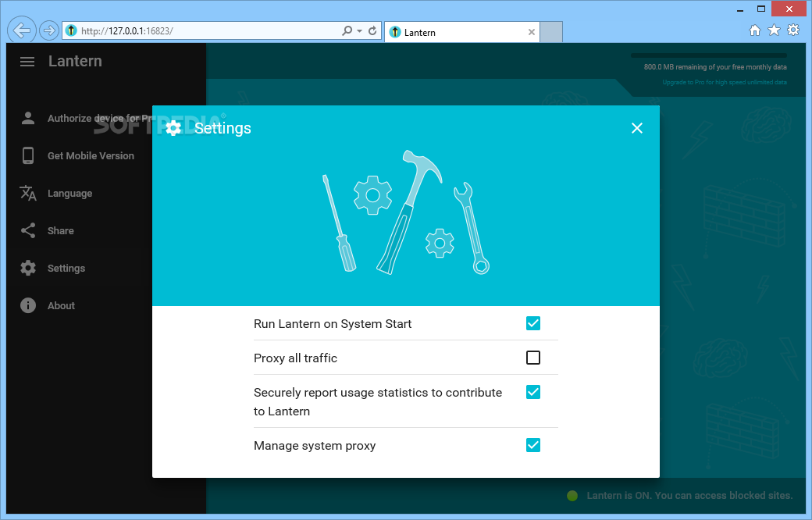The image size is (812, 520).
Task: Close the Settings dialog with the X
Action: 637,128
